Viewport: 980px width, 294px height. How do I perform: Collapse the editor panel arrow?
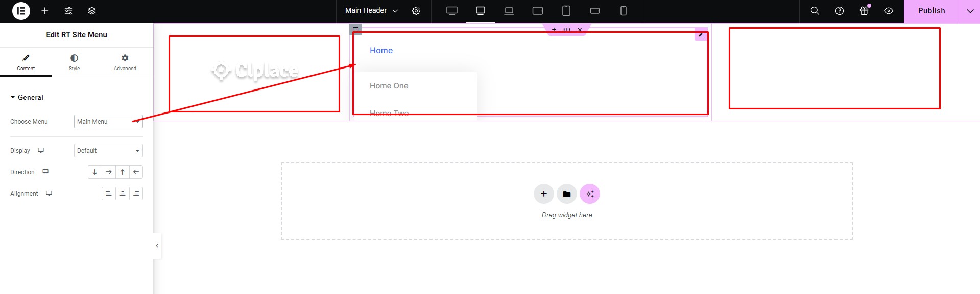(x=157, y=246)
